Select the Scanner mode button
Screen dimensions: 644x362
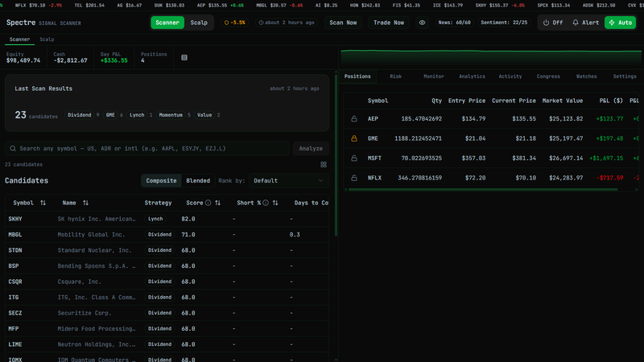point(167,23)
